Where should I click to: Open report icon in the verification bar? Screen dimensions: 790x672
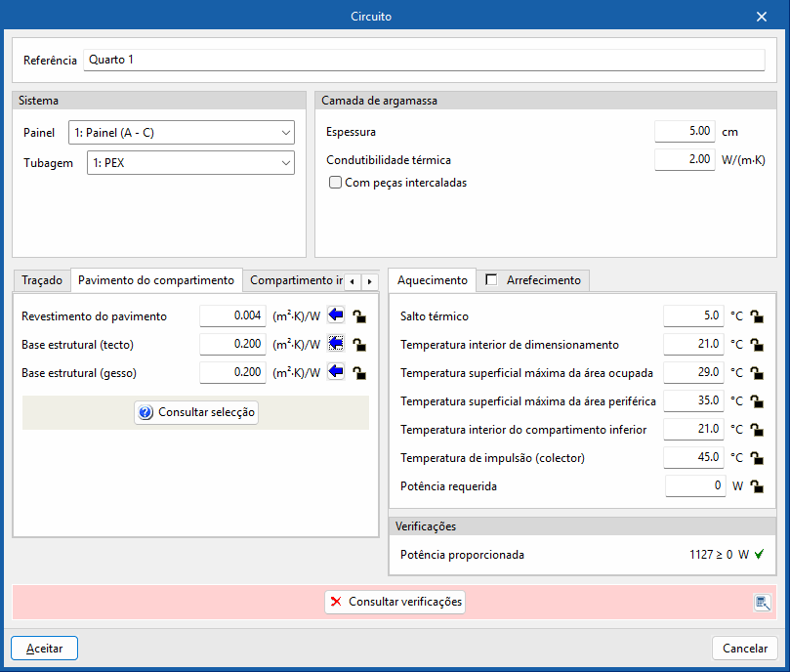pyautogui.click(x=763, y=603)
